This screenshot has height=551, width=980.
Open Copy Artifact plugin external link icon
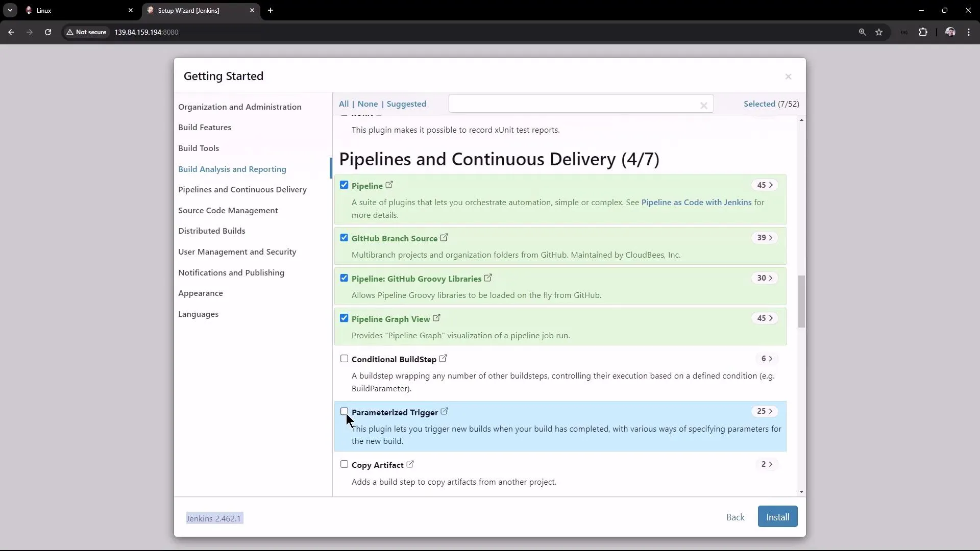tap(410, 464)
